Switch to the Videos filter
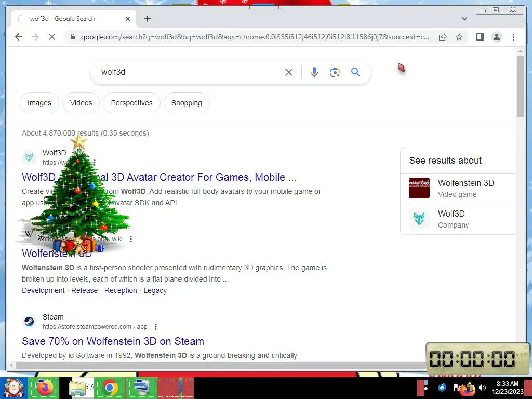 [81, 103]
